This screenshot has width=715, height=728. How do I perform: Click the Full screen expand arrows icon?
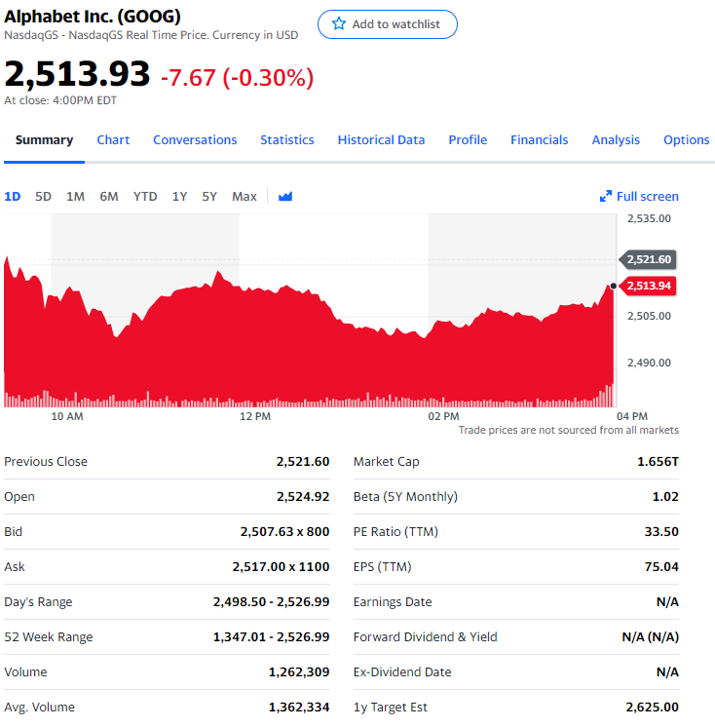click(606, 197)
